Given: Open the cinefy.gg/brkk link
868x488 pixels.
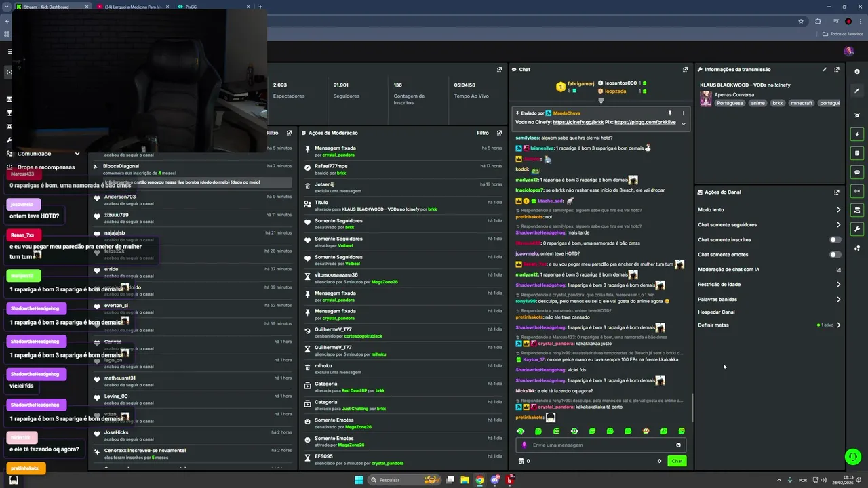Looking at the screenshot, I should pos(578,122).
